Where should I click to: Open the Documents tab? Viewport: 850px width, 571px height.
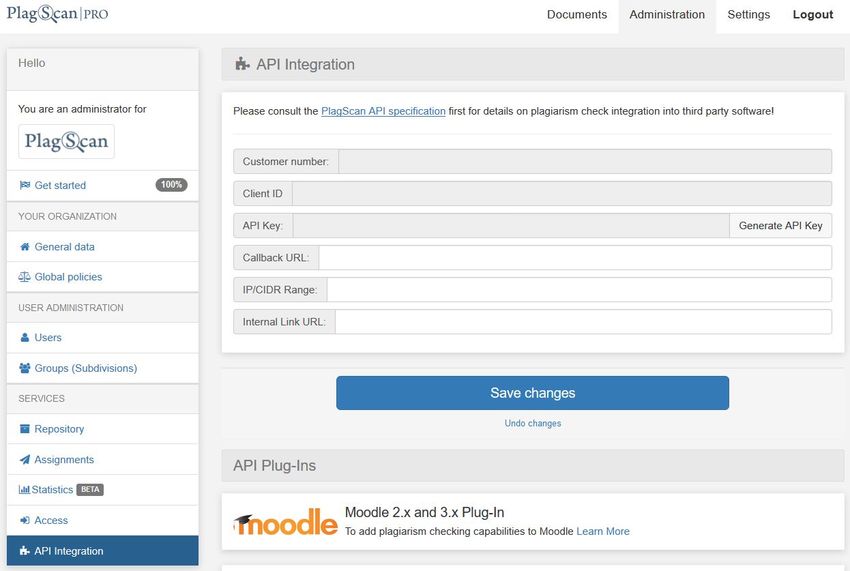[x=577, y=15]
